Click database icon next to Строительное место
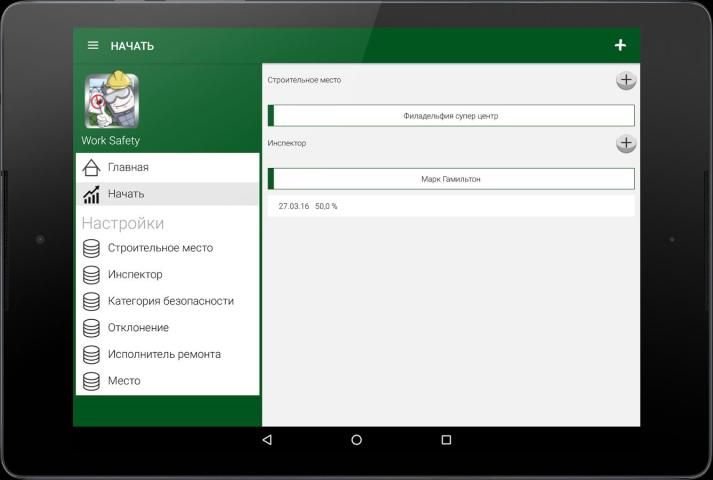Image resolution: width=713 pixels, height=480 pixels. (x=91, y=248)
